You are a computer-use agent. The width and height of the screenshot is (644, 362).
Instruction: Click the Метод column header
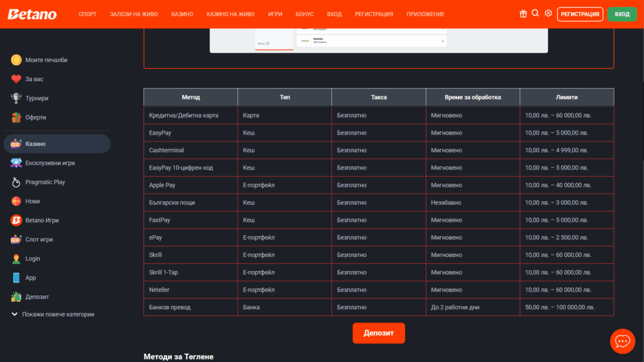[x=191, y=97]
